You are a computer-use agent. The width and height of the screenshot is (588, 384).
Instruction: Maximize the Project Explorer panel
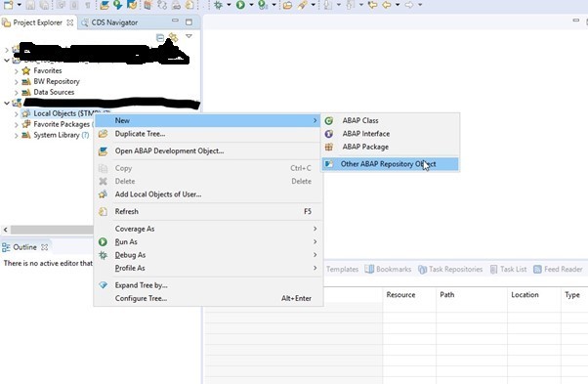(189, 22)
